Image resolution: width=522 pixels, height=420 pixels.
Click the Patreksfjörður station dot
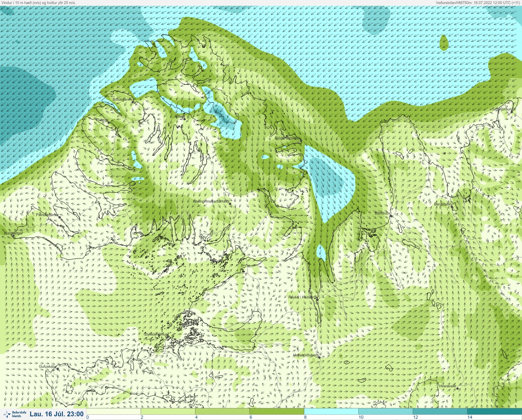[60, 217]
